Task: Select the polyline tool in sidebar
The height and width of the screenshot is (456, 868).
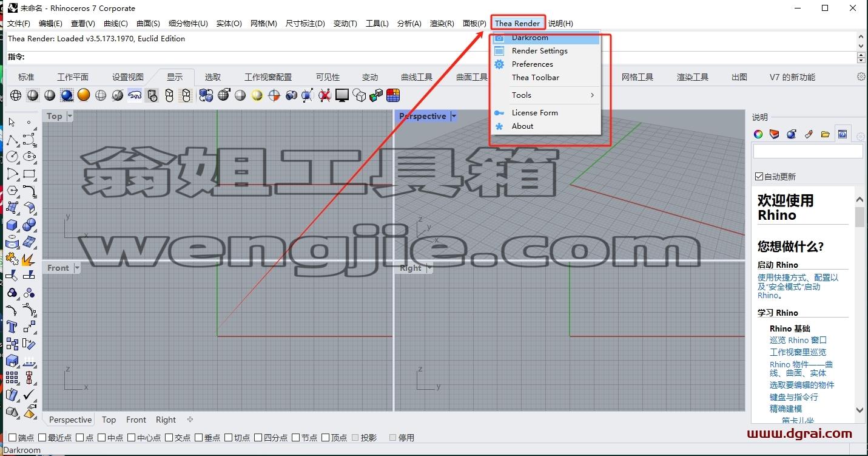Action: click(x=12, y=140)
